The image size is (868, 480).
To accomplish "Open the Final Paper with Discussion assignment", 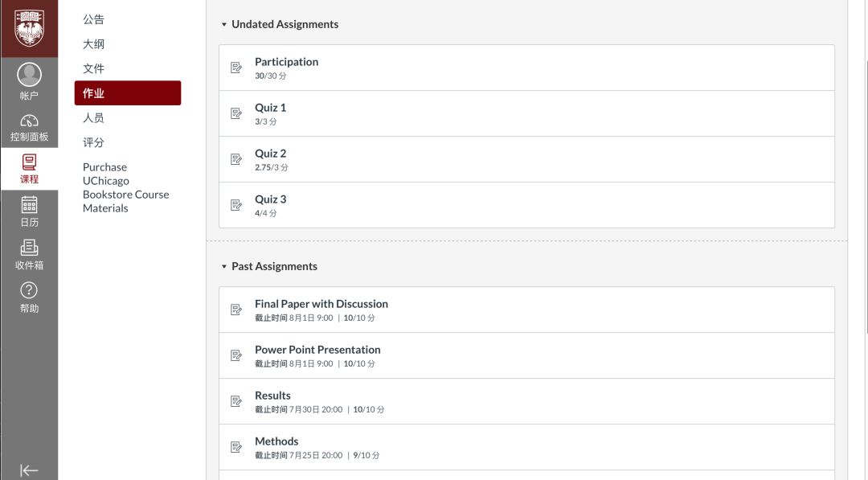I will pos(321,304).
